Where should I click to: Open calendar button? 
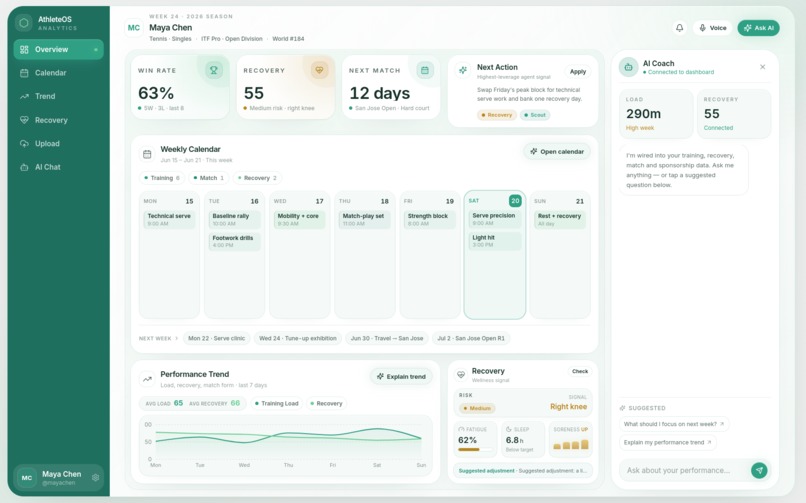click(x=557, y=152)
